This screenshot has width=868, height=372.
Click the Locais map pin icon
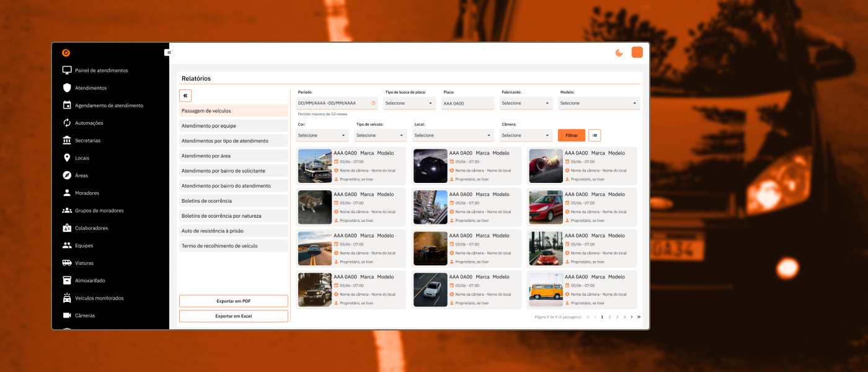tap(67, 158)
